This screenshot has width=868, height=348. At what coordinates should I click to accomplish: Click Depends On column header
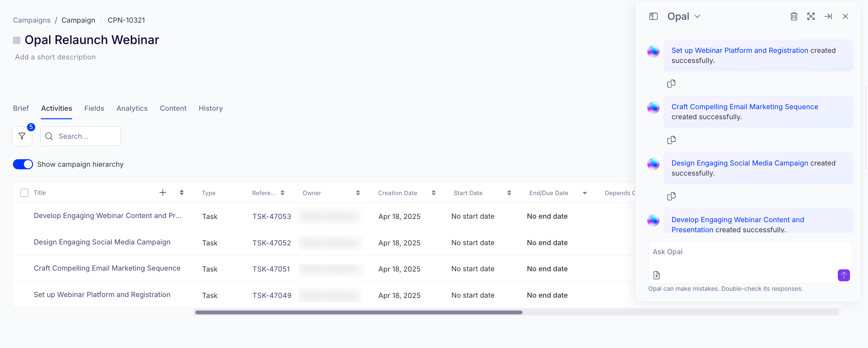pos(620,193)
